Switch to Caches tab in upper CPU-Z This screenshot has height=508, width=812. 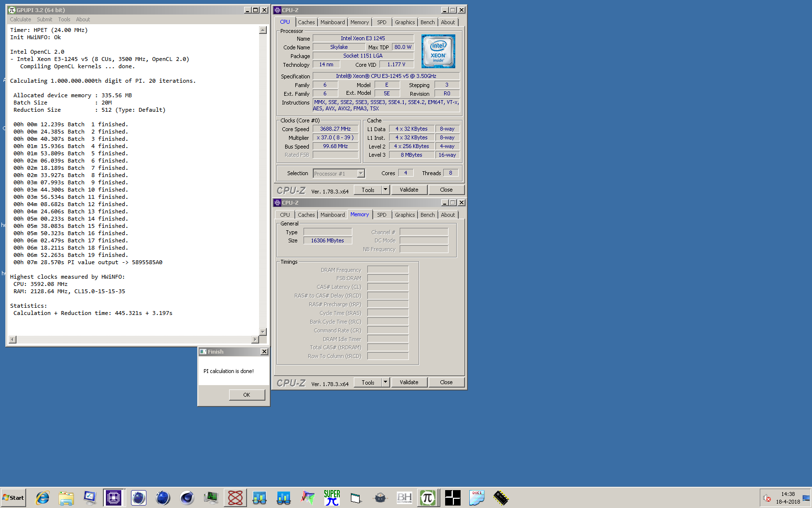306,22
